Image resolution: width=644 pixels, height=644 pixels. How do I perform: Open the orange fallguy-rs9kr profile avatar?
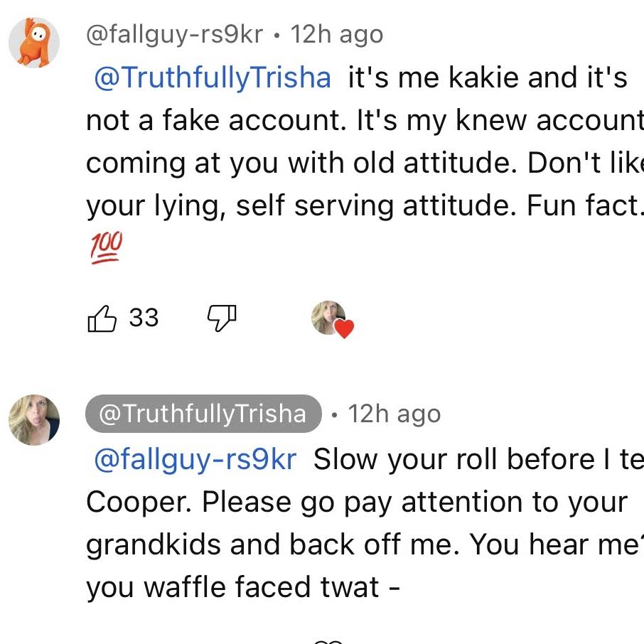click(33, 42)
